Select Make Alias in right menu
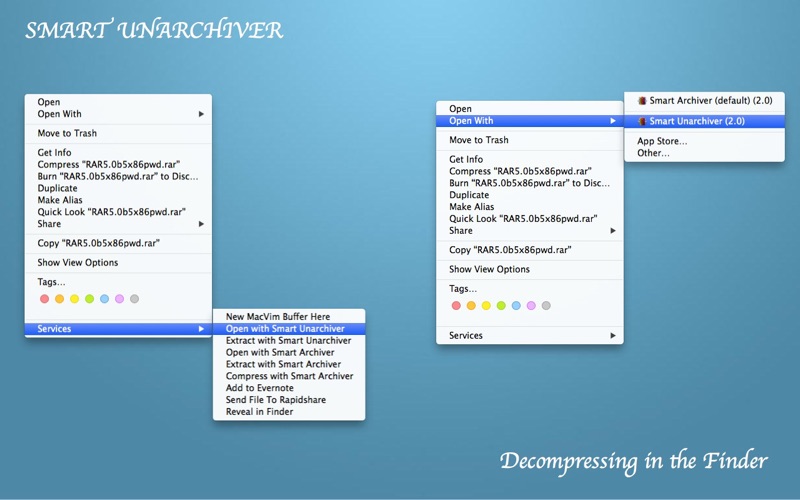 530,207
